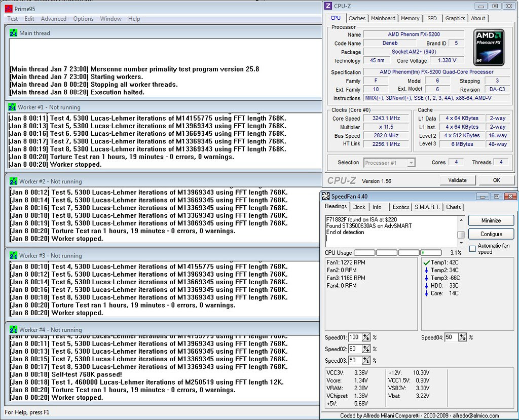Click the OK button in CPU-Z
Image resolution: width=519 pixels, height=420 pixels.
pos(497,180)
